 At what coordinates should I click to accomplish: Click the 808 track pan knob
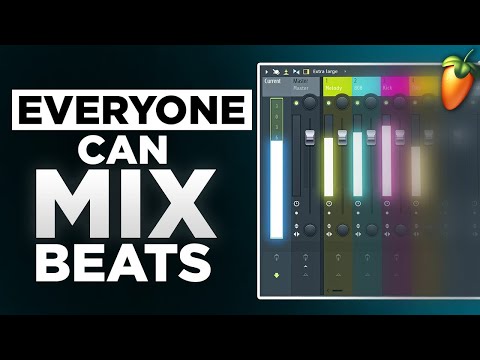coord(371,102)
